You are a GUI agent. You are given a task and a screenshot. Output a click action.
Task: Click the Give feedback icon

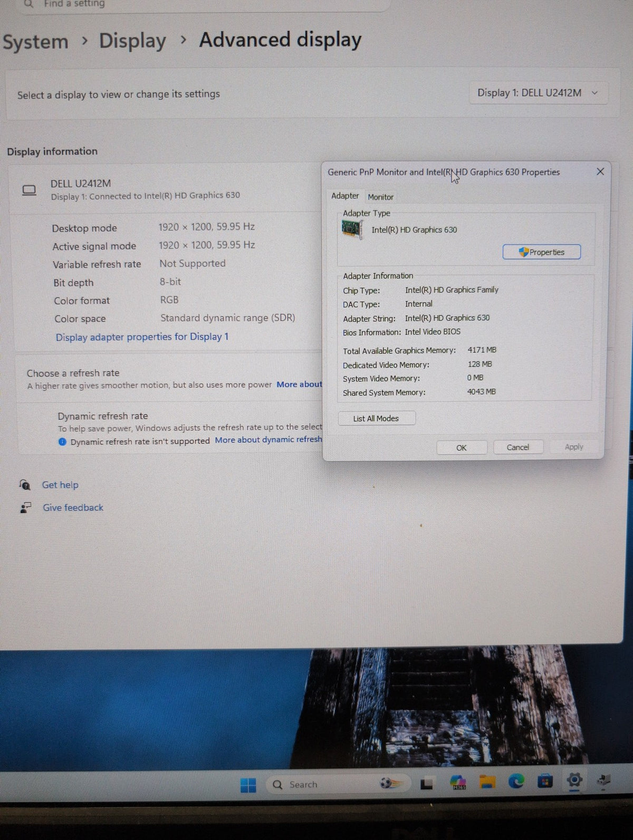click(x=25, y=507)
